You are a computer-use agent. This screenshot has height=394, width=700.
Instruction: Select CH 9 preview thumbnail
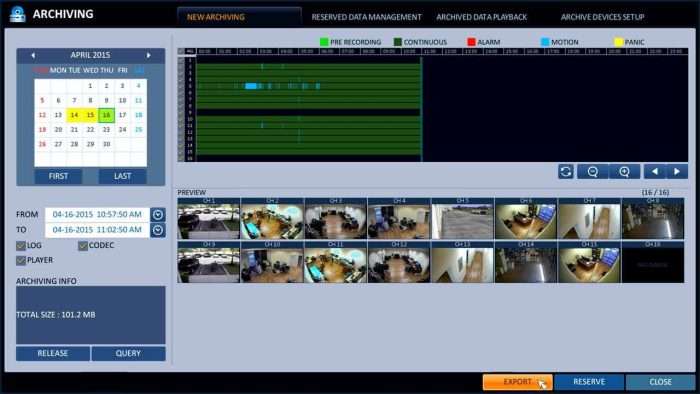pyautogui.click(x=208, y=262)
